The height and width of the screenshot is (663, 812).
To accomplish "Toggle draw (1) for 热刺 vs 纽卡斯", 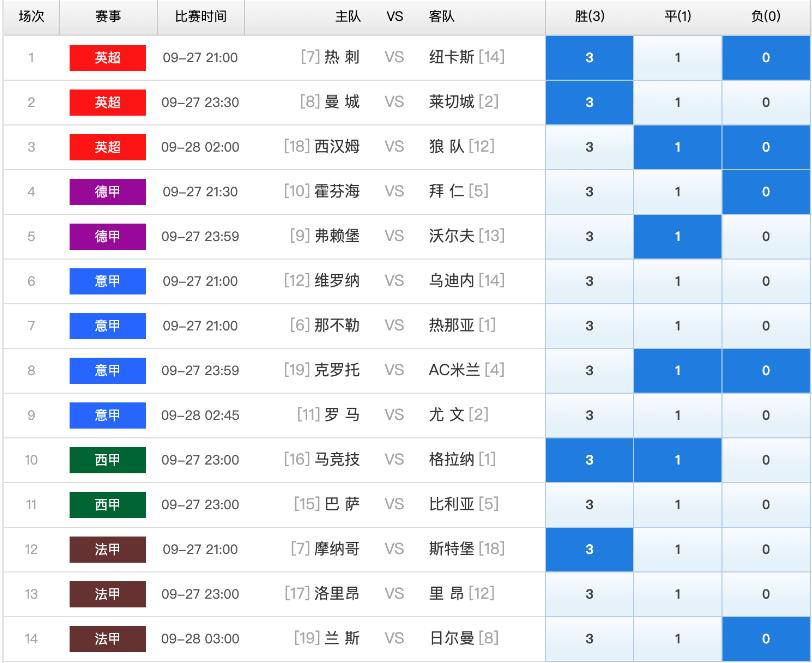I will (x=677, y=57).
